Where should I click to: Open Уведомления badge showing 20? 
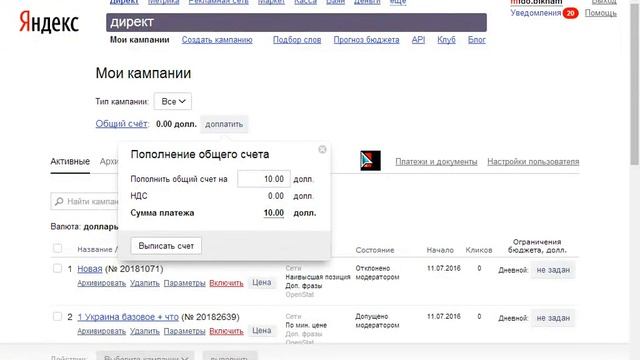coord(570,13)
